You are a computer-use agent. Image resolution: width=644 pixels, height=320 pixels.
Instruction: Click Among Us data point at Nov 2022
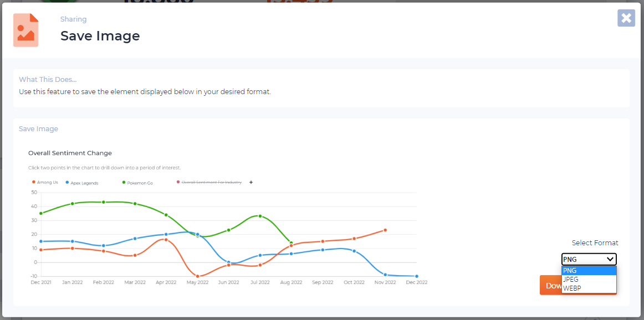[385, 230]
